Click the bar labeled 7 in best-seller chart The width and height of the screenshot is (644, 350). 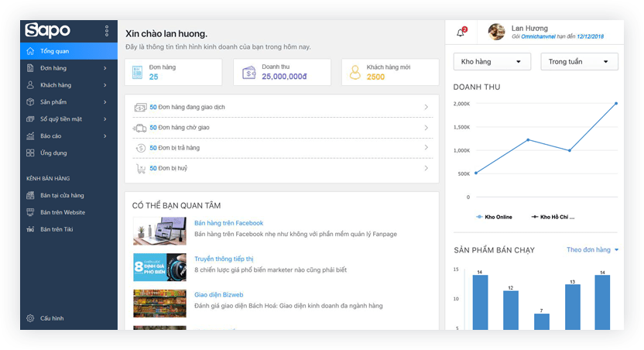(x=542, y=321)
